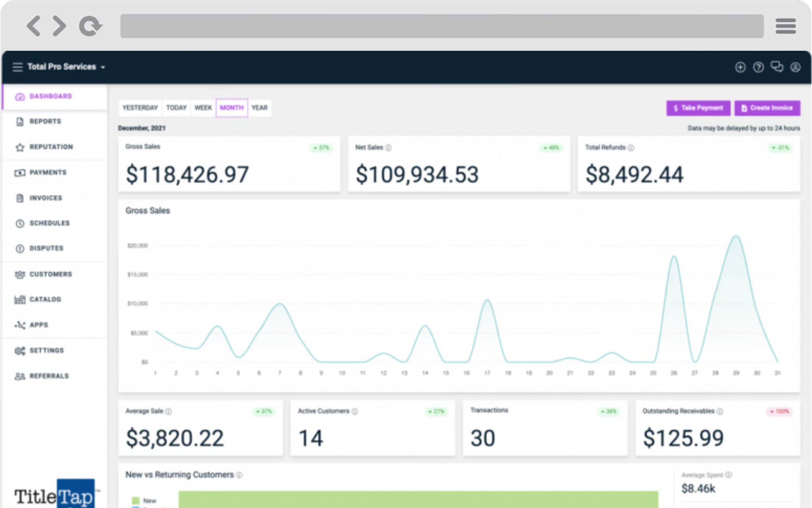
Task: Click the Total Refunds info icon
Action: [x=631, y=148]
